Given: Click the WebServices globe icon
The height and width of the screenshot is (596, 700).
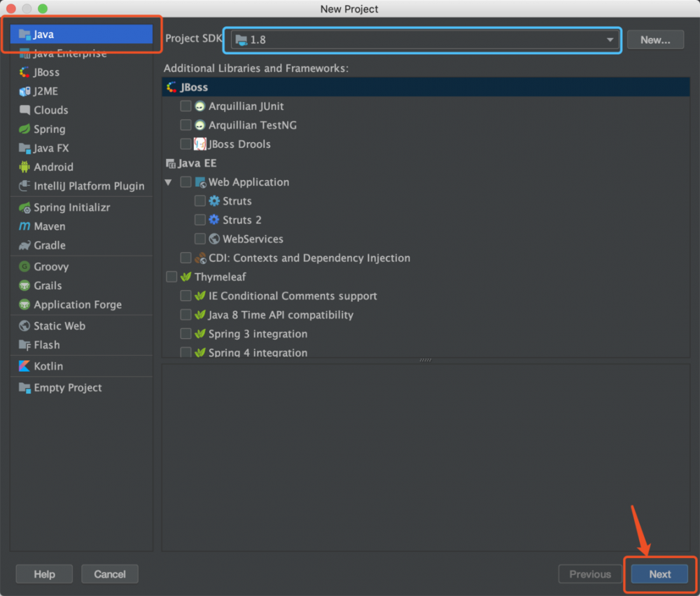Looking at the screenshot, I should 214,239.
